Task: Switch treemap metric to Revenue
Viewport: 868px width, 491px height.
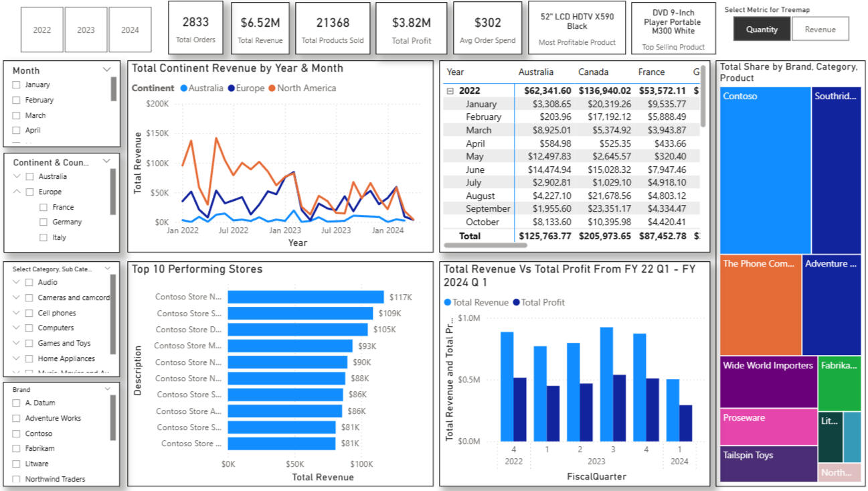Action: (x=820, y=29)
